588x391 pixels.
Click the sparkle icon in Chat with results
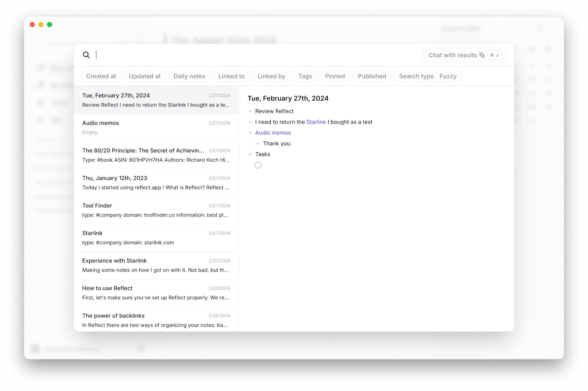(482, 55)
